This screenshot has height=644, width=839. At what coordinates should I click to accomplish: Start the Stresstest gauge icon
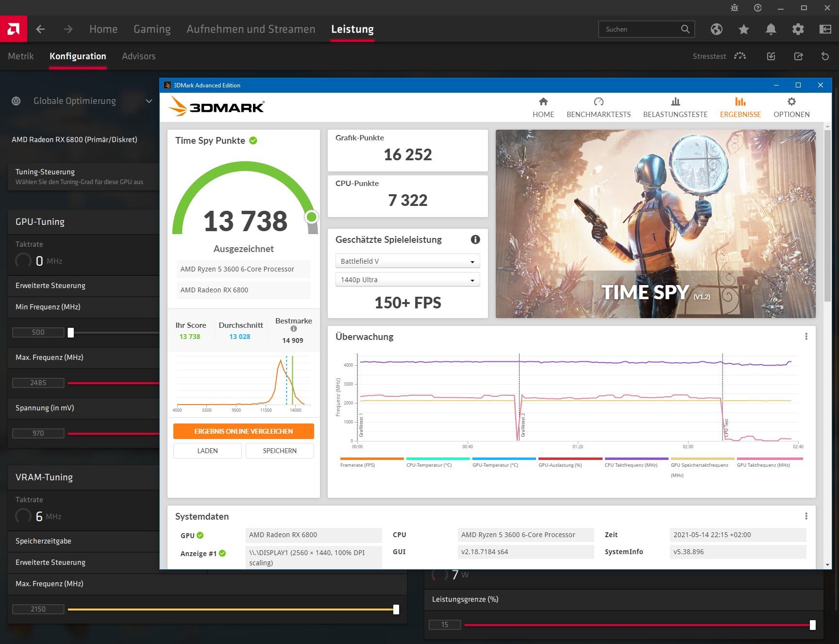740,56
